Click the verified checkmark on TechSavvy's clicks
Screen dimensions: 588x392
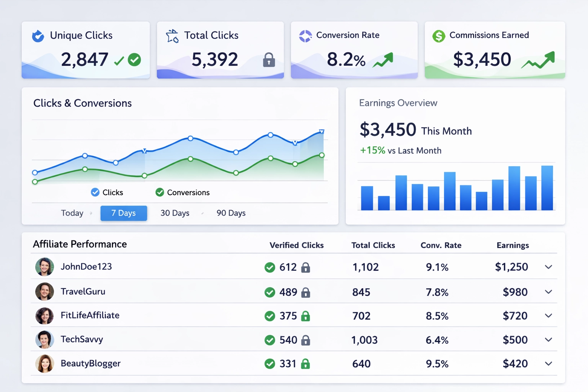(271, 340)
